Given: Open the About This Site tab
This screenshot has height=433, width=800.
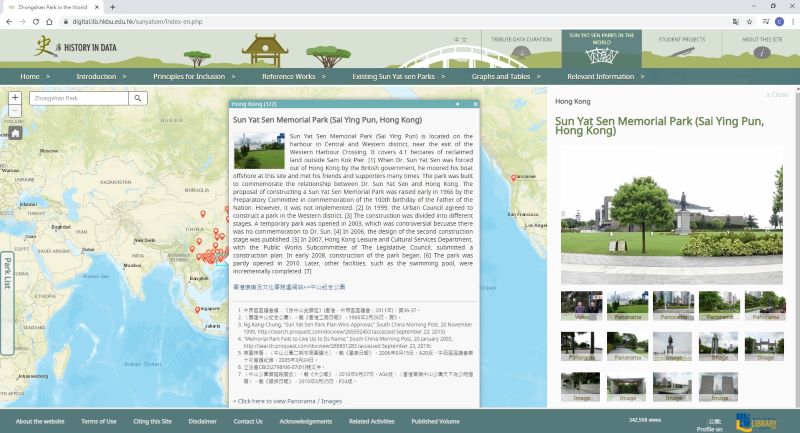Looking at the screenshot, I should pos(762,48).
